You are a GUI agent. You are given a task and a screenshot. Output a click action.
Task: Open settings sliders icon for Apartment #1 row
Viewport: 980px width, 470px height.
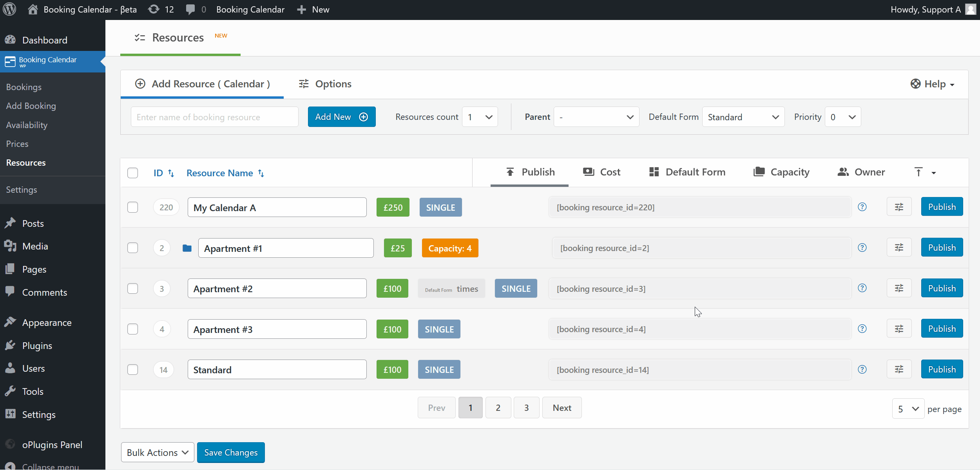[x=899, y=248]
